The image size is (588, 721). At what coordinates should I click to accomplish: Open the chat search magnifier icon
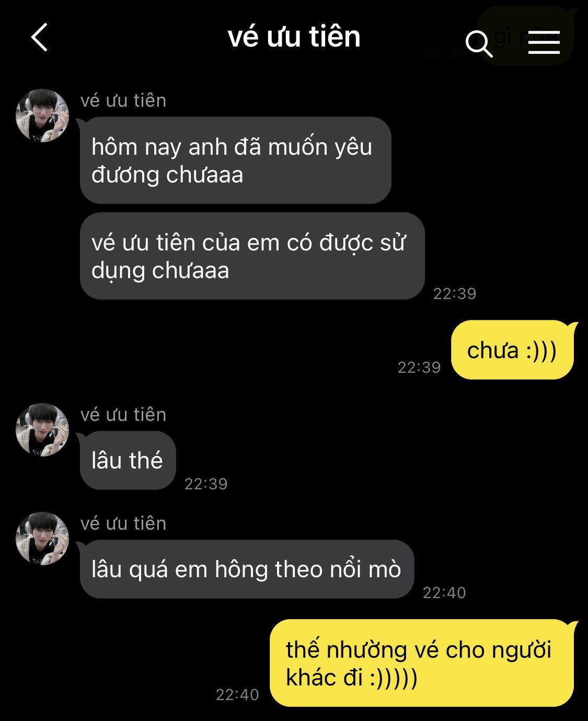click(479, 43)
